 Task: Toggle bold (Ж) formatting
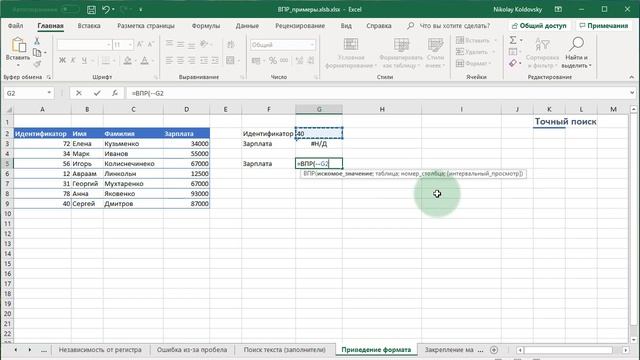pos(62,60)
